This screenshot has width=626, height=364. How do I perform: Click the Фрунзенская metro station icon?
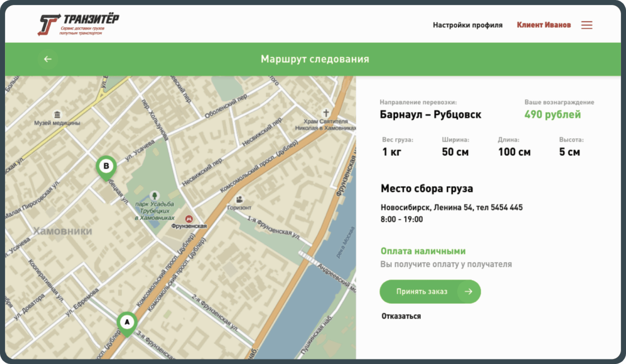click(190, 218)
